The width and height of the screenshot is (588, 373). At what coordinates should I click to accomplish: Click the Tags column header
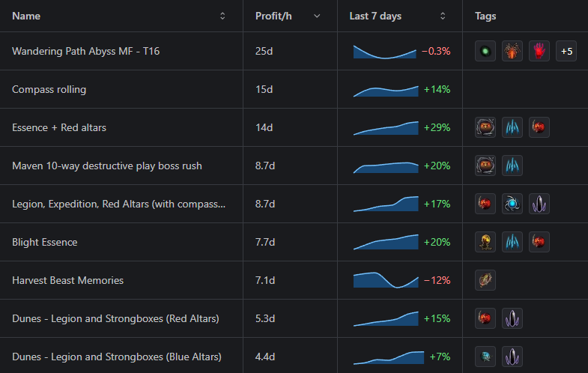(x=485, y=16)
